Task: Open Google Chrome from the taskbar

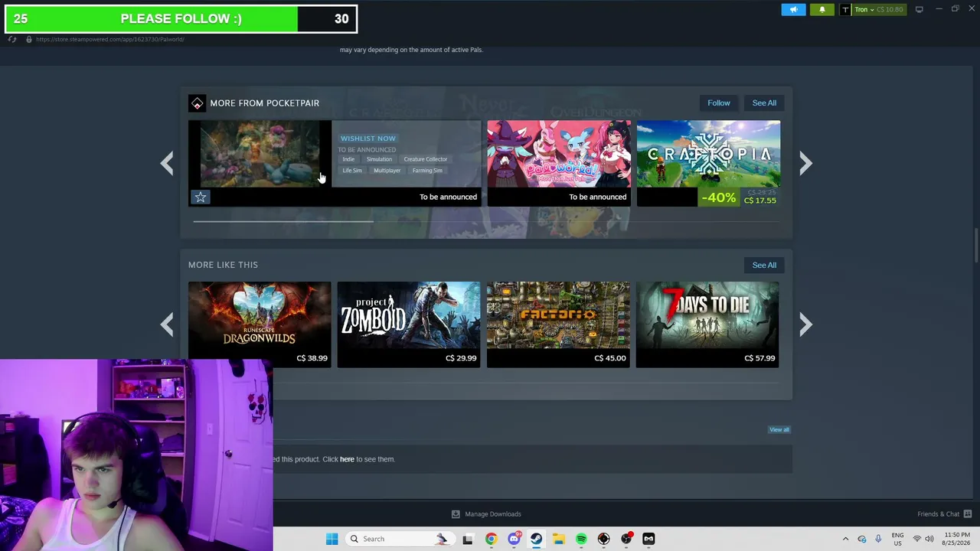Action: click(491, 539)
